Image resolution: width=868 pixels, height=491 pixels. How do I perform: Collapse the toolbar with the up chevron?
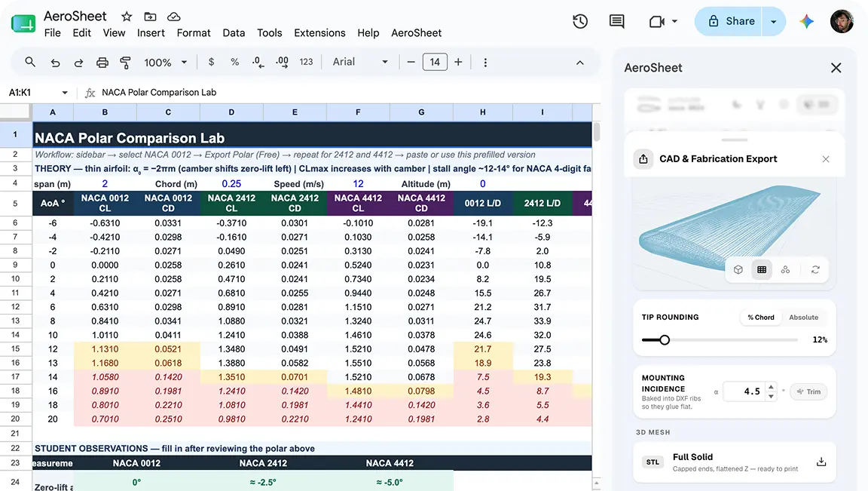point(579,63)
